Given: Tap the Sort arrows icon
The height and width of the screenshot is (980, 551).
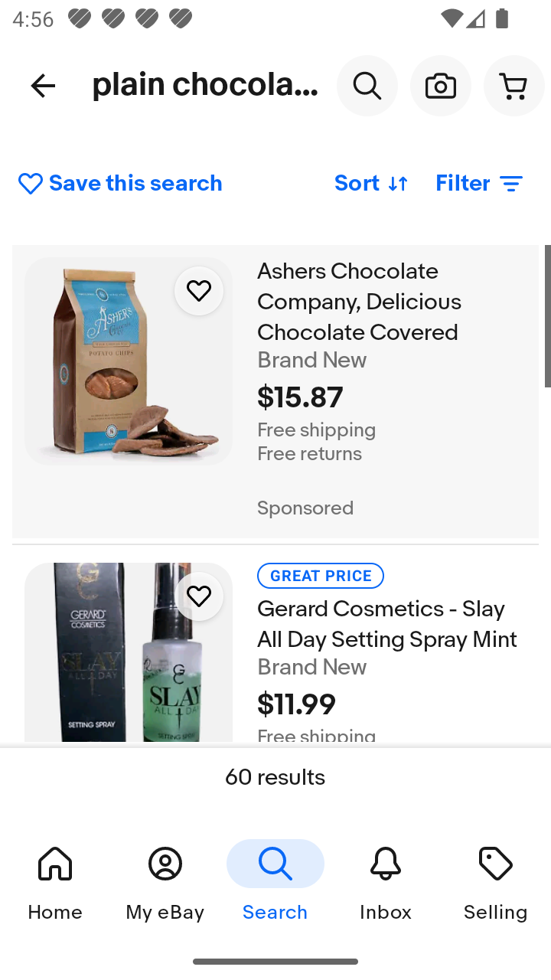Looking at the screenshot, I should pyautogui.click(x=398, y=184).
